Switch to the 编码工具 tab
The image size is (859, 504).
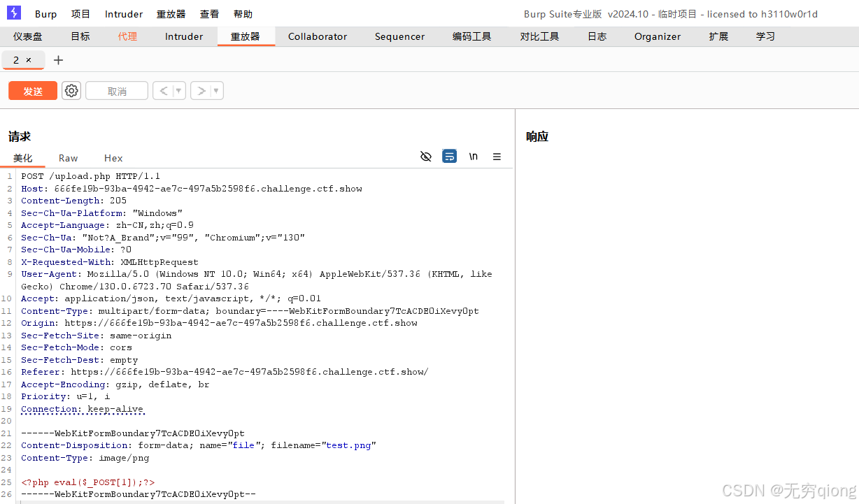[x=471, y=36]
